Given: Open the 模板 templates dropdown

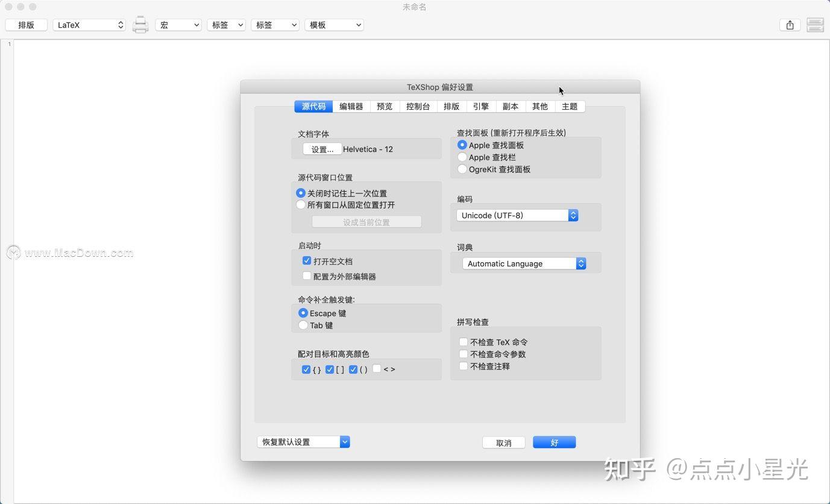Looking at the screenshot, I should point(334,25).
